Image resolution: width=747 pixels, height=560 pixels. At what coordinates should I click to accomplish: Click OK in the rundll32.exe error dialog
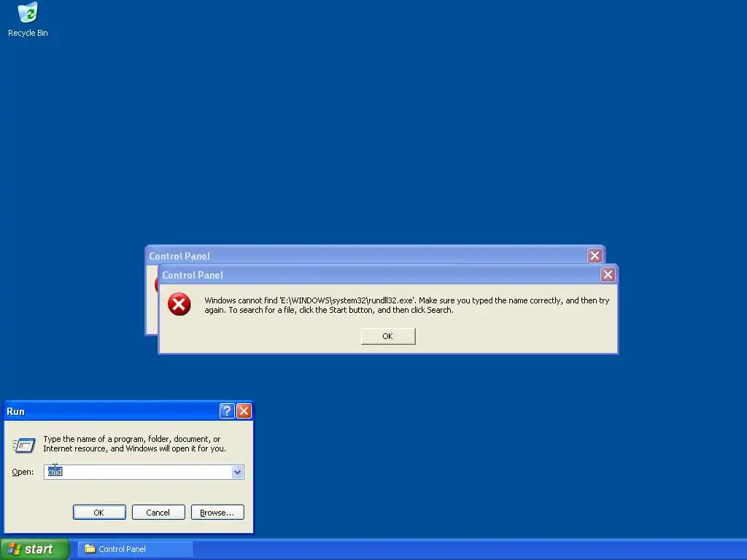[x=388, y=336]
